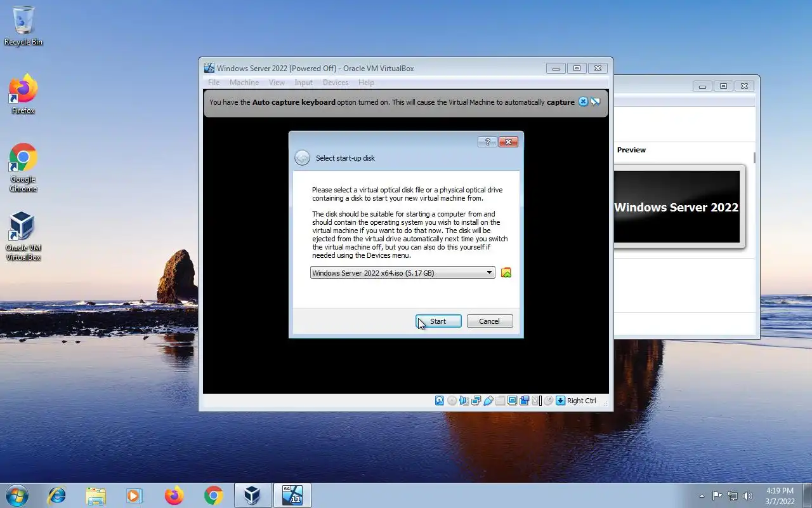Minimize the Windows Server 2022 VM window
Screen dimensions: 812x508
(x=556, y=69)
